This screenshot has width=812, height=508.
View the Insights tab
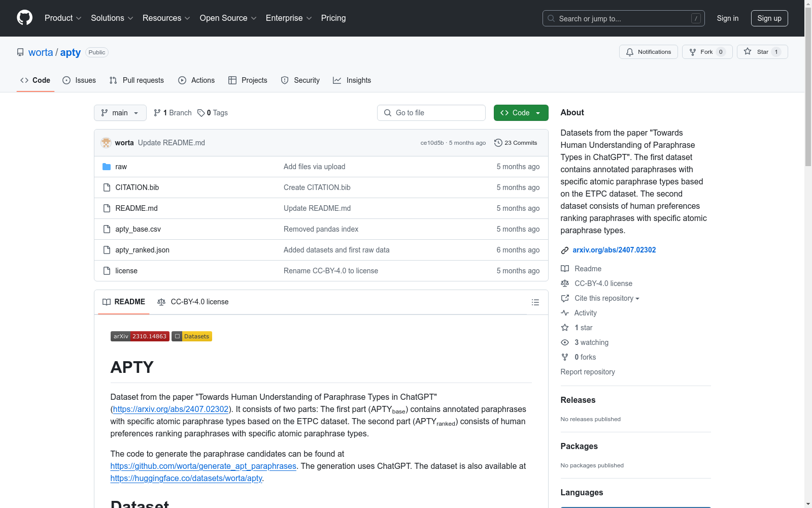click(352, 80)
